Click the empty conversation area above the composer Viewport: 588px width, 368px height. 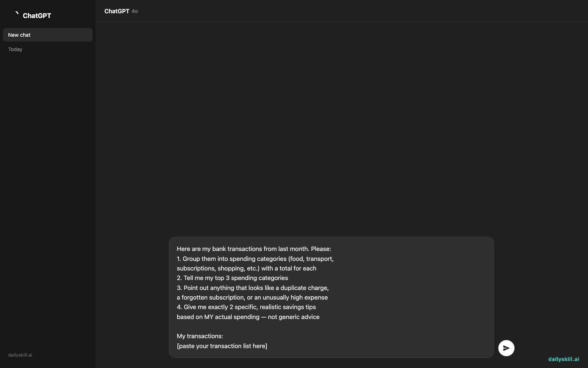(342, 129)
